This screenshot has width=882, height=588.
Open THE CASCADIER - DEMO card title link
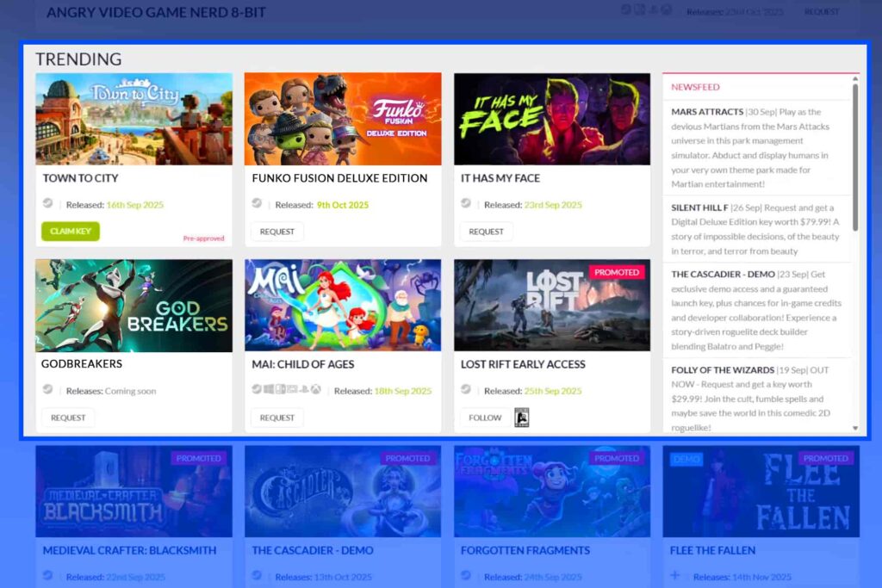312,550
